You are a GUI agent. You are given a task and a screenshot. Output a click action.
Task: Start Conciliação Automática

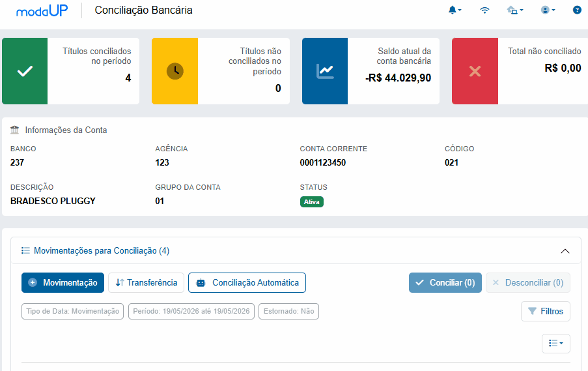247,282
